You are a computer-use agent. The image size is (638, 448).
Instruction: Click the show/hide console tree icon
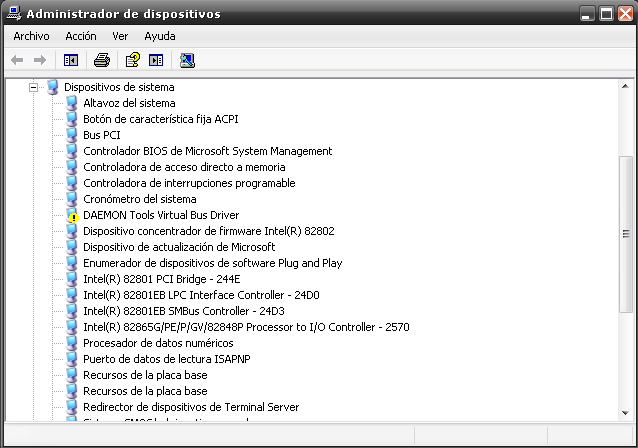71,60
